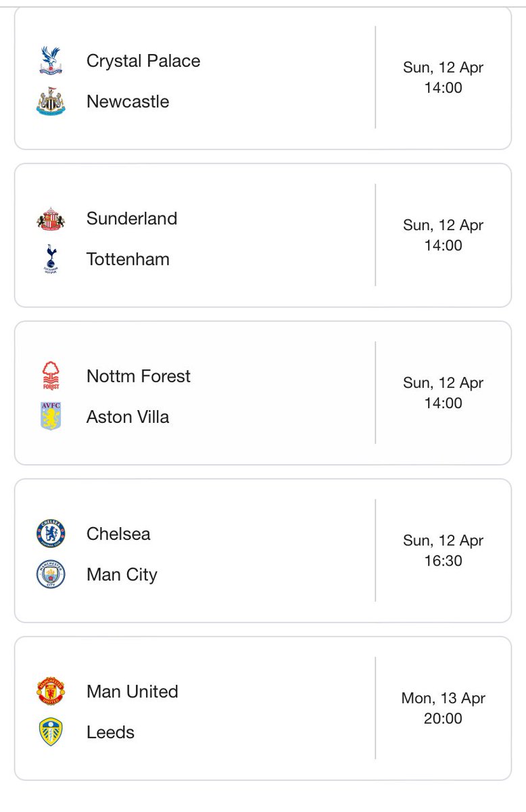526x812 pixels.
Task: Click the Aston Villa club crest
Action: click(51, 417)
